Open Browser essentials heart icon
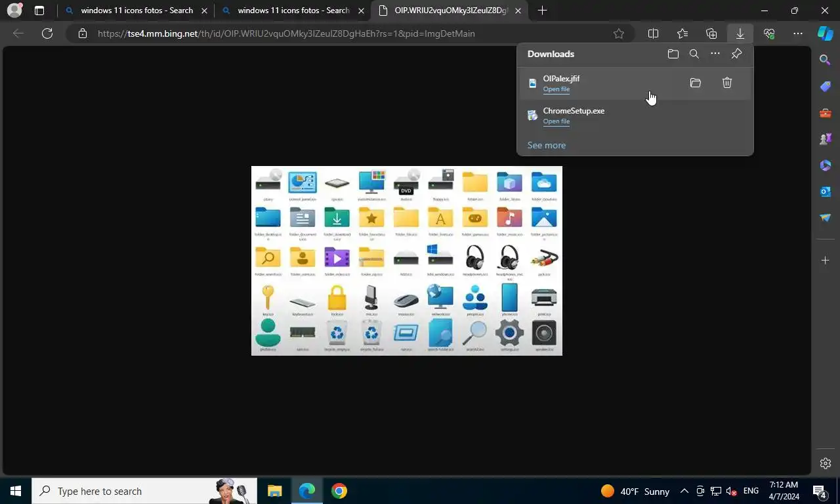This screenshot has height=504, width=840. [x=769, y=33]
